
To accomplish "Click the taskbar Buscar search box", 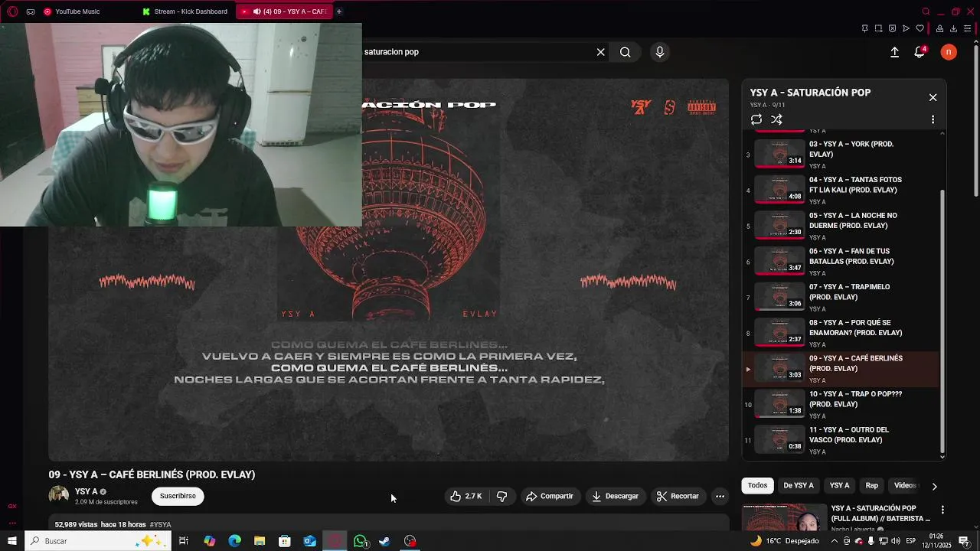I will pyautogui.click(x=97, y=541).
